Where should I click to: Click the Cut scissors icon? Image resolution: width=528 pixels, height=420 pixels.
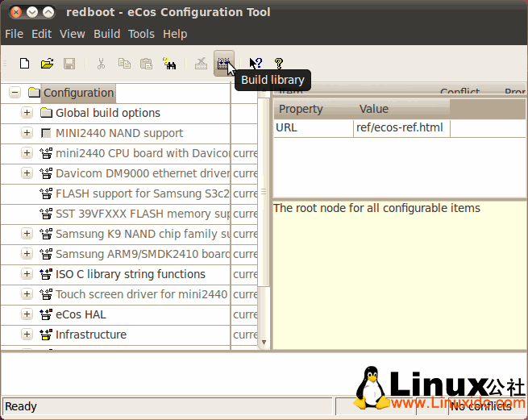(102, 64)
